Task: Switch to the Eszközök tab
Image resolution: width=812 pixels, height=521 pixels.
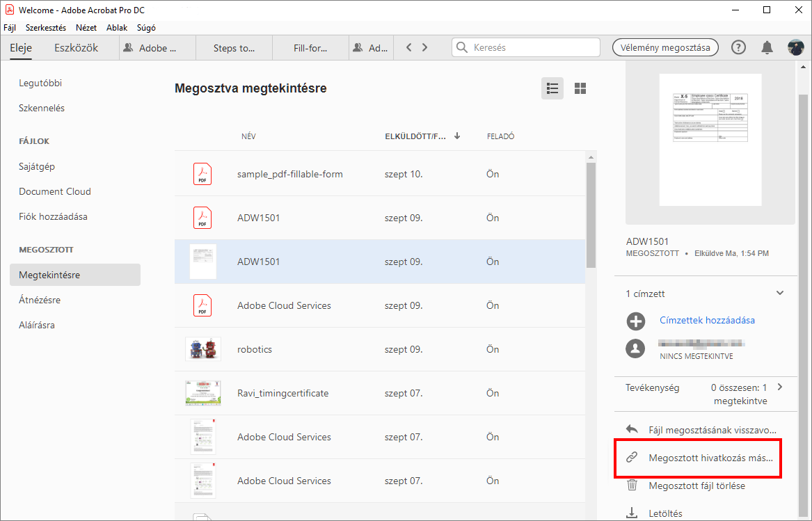Action: point(76,48)
